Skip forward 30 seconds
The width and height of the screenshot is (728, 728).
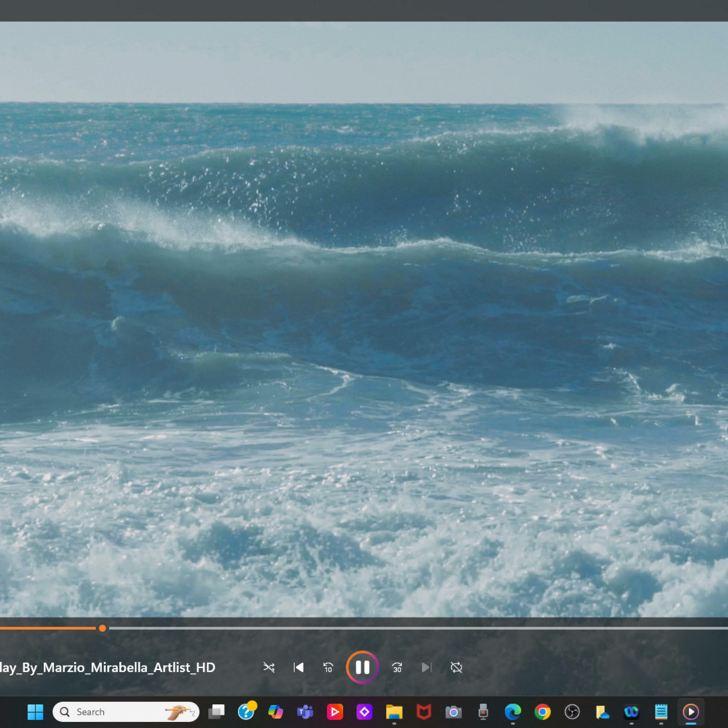click(397, 667)
